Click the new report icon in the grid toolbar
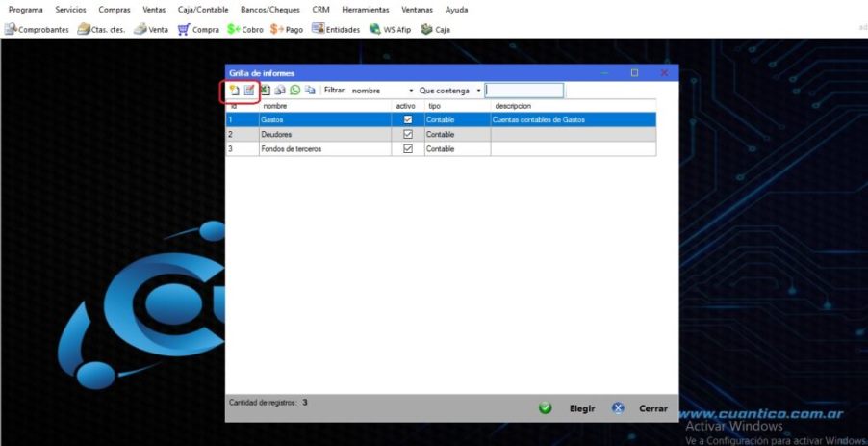The height and width of the screenshot is (446, 868). coord(235,91)
